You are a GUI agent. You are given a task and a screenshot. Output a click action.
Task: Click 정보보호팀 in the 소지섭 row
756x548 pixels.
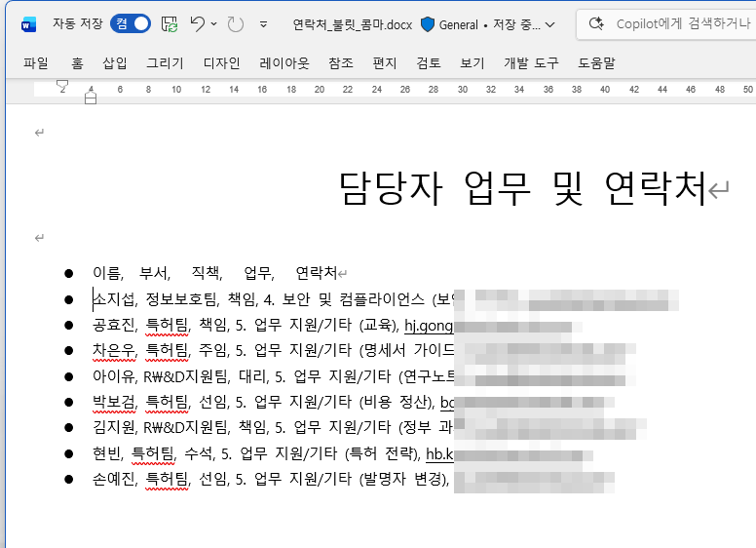181,299
